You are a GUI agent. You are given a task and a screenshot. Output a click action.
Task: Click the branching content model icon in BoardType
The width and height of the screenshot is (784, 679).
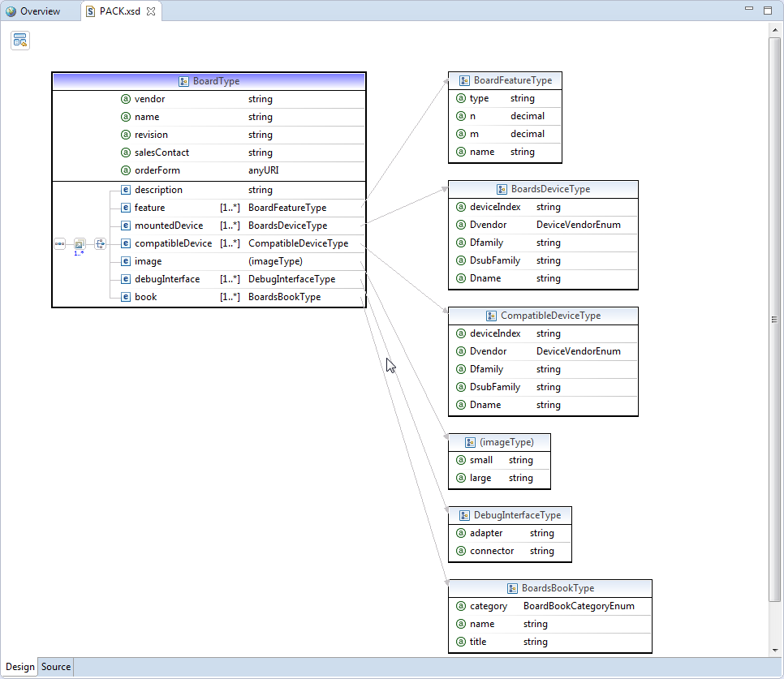pos(100,243)
